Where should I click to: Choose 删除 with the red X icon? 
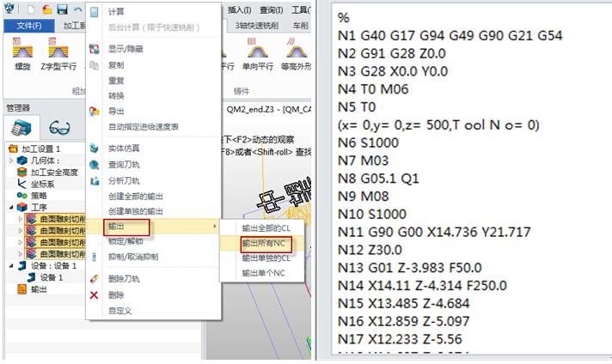(116, 295)
